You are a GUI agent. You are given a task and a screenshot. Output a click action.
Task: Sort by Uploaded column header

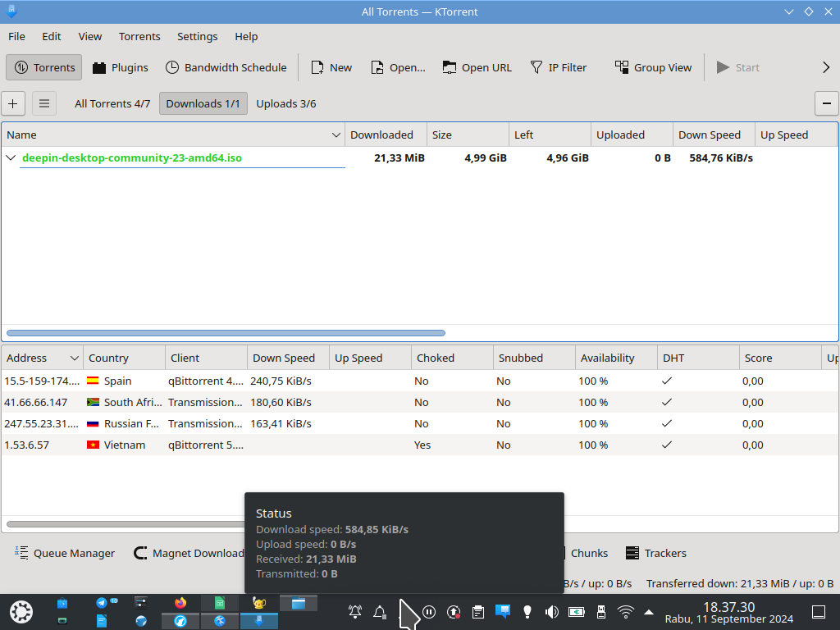pos(632,135)
